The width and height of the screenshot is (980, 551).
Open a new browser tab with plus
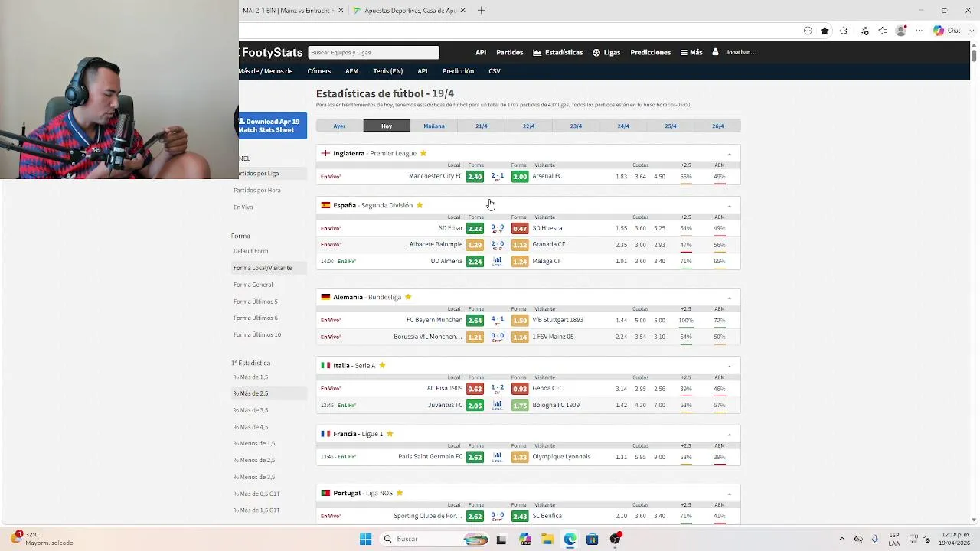point(481,11)
